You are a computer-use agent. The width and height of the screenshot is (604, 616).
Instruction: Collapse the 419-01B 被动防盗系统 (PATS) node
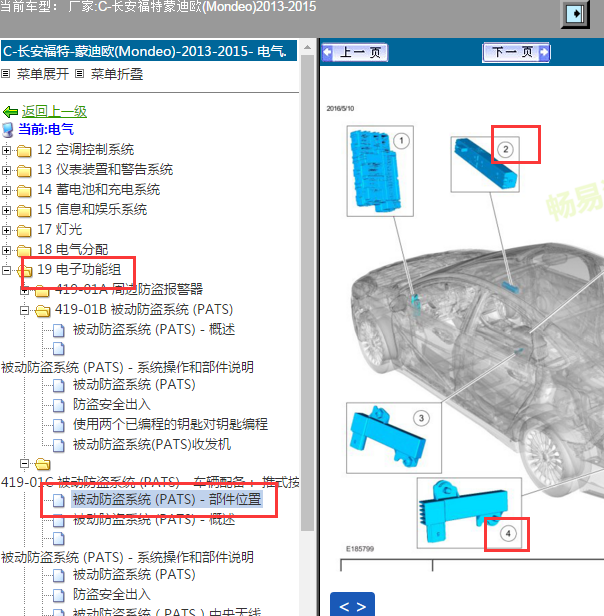click(24, 310)
